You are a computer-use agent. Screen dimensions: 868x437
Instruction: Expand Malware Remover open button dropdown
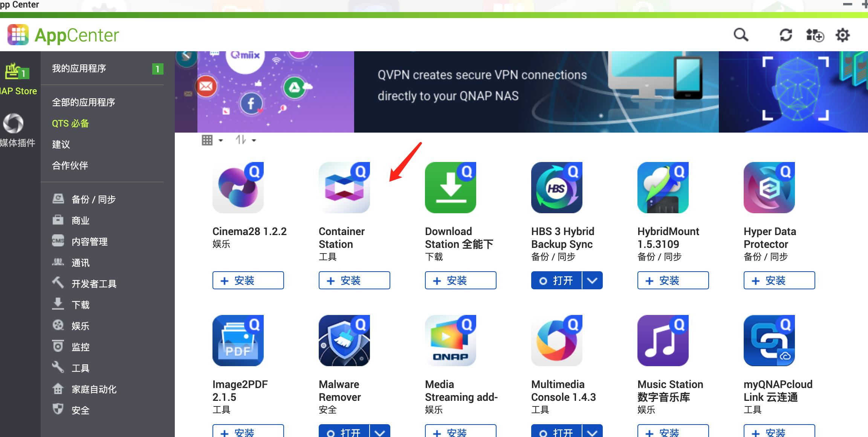(x=380, y=432)
